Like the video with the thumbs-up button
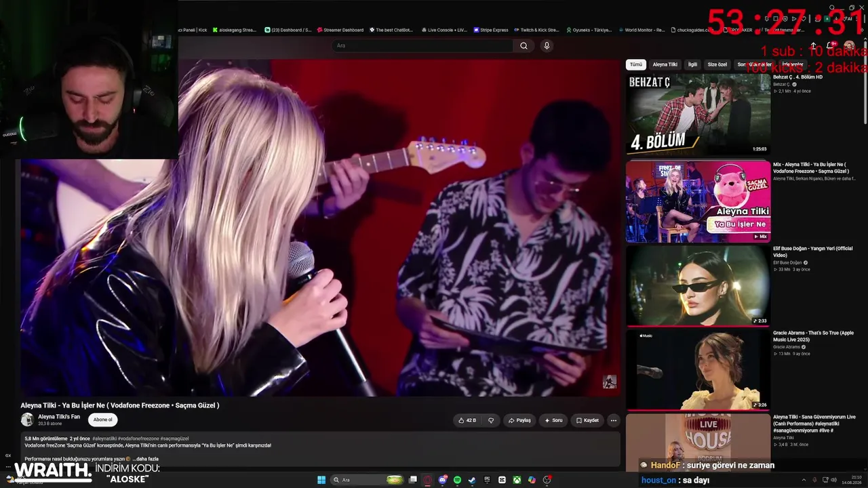 pos(467,420)
